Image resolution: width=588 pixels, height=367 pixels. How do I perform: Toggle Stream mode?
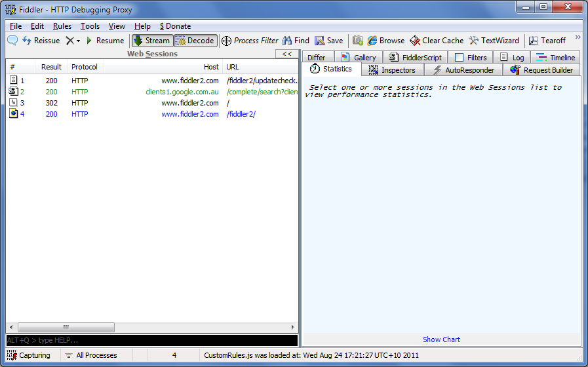pyautogui.click(x=152, y=41)
